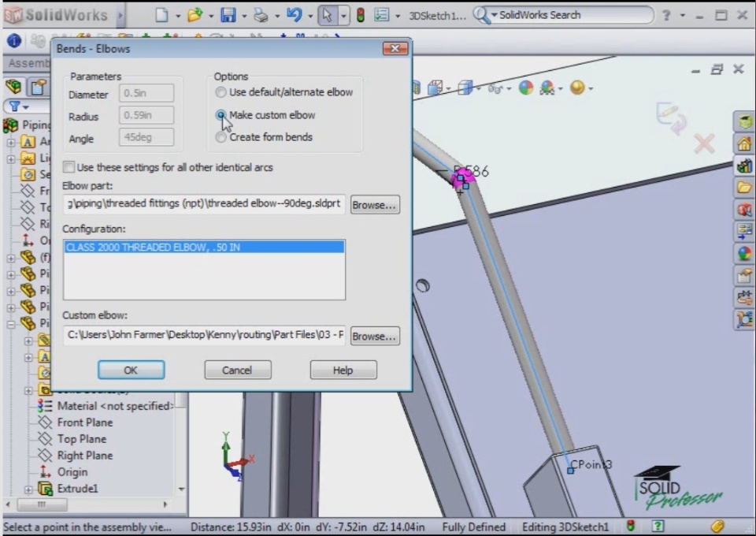756x536 pixels.
Task: Click Cancel in Bends - Elbows dialog
Action: coord(237,370)
